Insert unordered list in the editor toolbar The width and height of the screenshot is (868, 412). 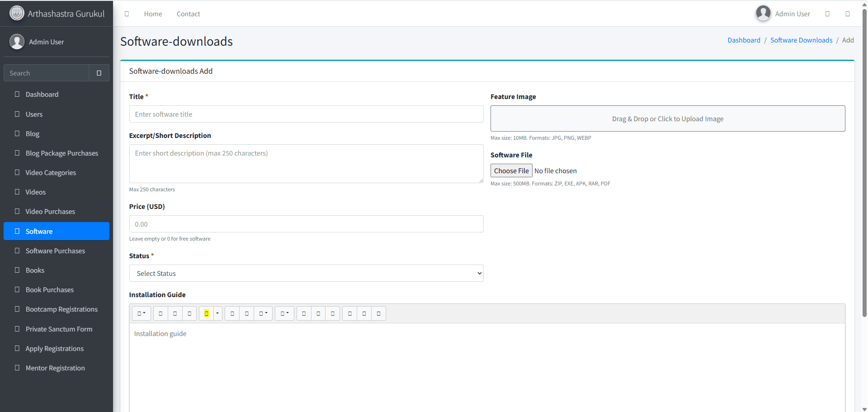pyautogui.click(x=232, y=313)
